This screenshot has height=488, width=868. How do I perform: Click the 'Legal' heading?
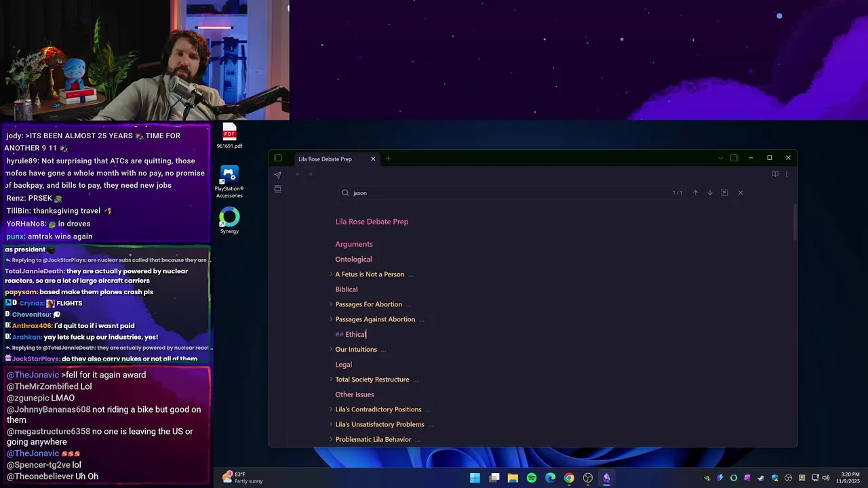pyautogui.click(x=344, y=365)
